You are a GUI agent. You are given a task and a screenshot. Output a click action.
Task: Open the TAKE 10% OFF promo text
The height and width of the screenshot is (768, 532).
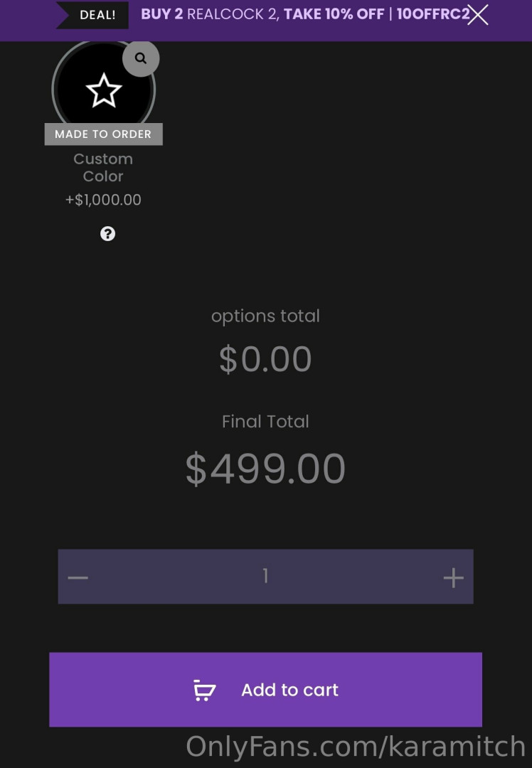(x=334, y=14)
